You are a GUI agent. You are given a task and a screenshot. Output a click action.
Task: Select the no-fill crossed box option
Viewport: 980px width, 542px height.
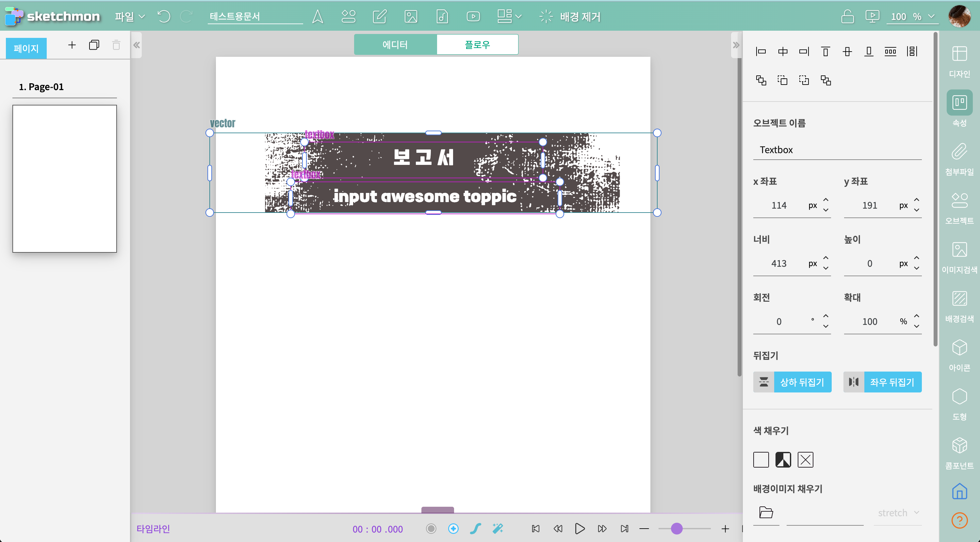point(805,459)
